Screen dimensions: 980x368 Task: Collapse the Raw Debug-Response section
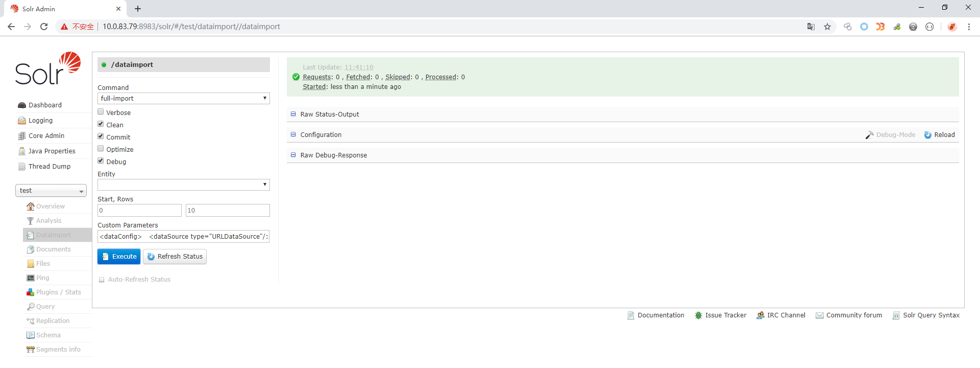[293, 155]
